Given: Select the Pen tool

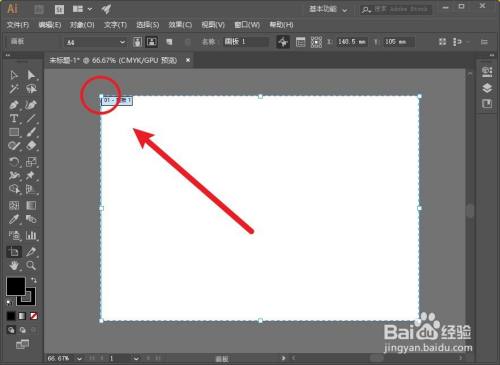Looking at the screenshot, I should 14,105.
